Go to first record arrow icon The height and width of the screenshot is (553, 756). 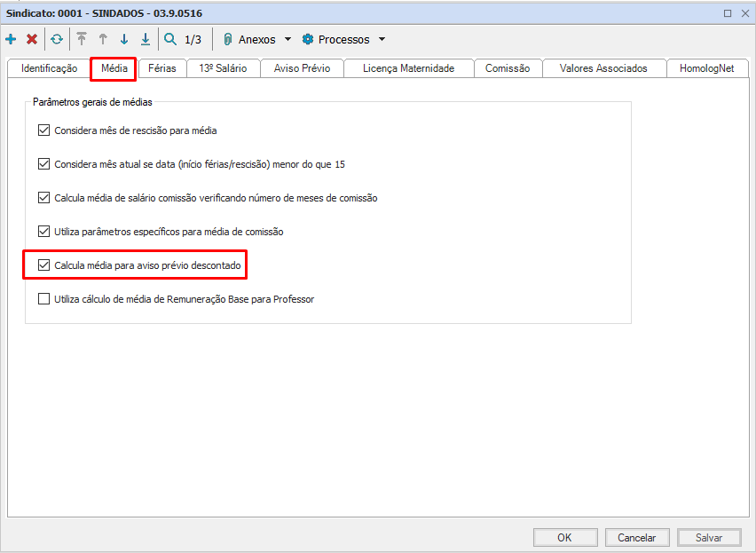pyautogui.click(x=82, y=39)
